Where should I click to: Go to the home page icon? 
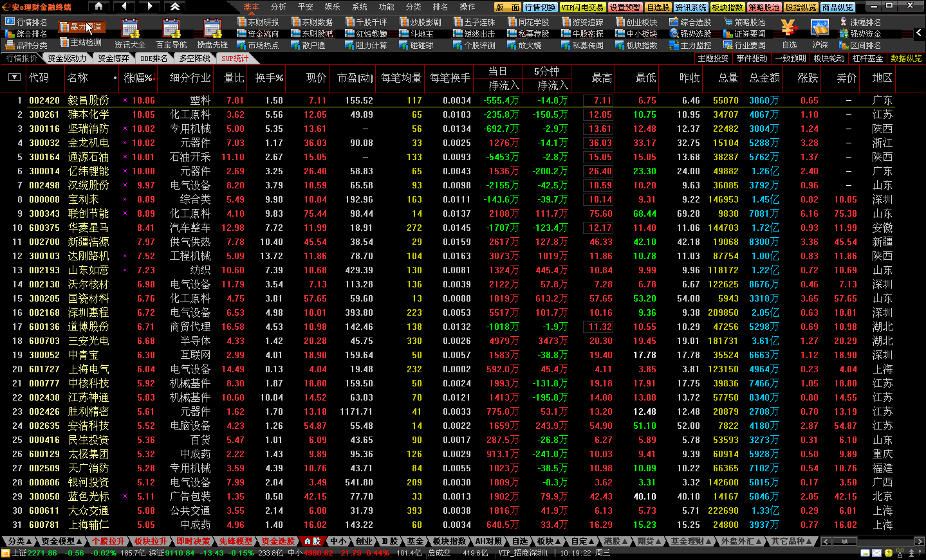(x=98, y=6)
